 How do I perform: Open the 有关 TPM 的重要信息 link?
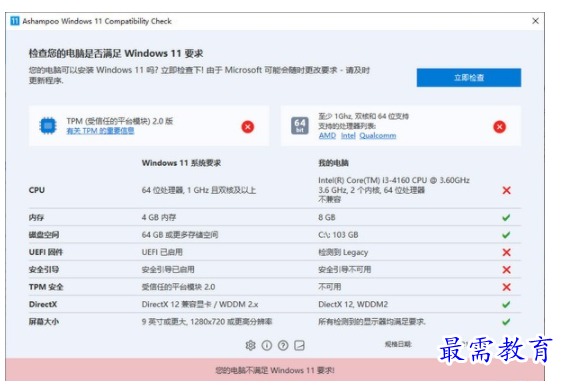pos(100,131)
